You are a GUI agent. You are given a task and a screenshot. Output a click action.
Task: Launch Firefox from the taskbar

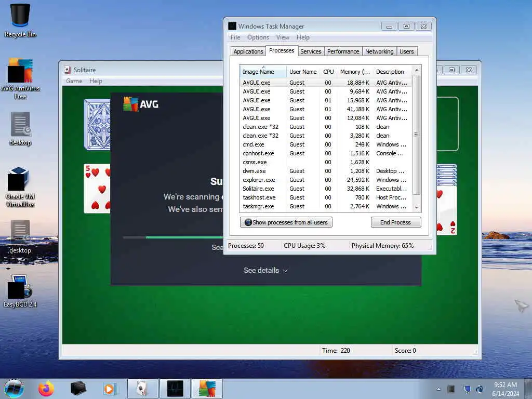pyautogui.click(x=46, y=389)
